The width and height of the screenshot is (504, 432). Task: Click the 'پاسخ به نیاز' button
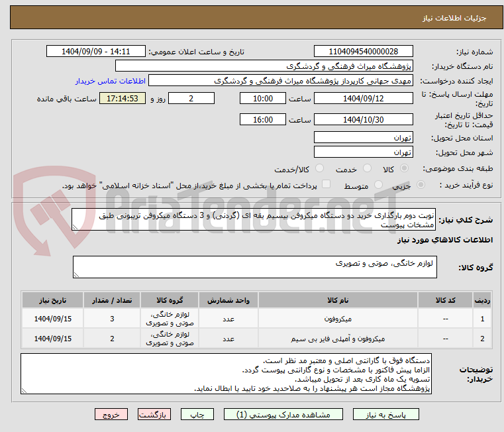click(x=385, y=414)
